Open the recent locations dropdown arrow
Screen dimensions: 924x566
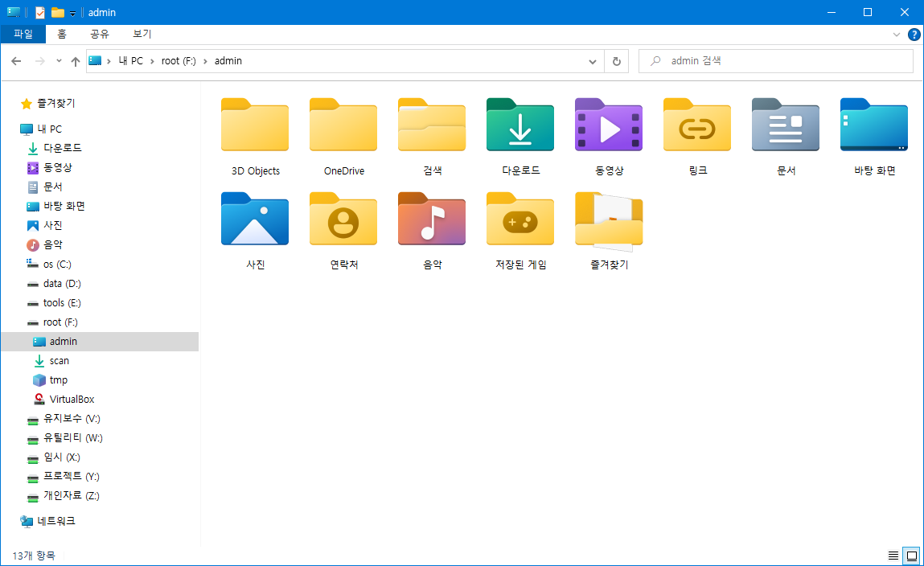click(x=59, y=60)
